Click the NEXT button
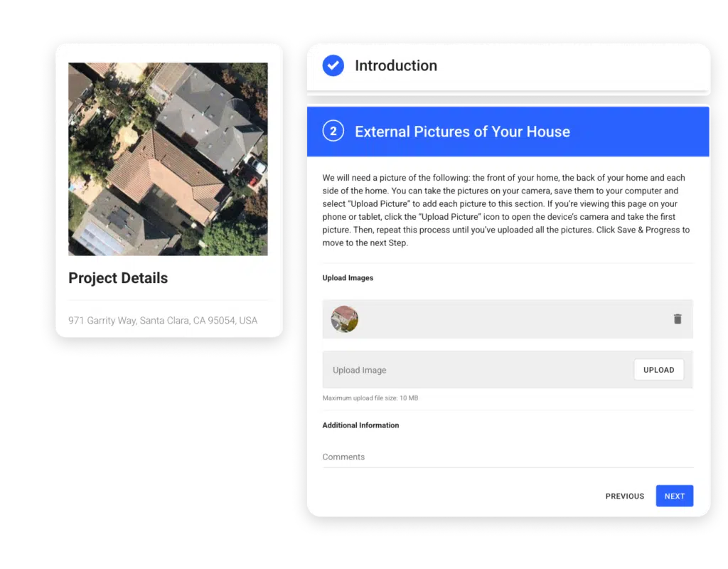This screenshot has height=569, width=728. click(674, 496)
